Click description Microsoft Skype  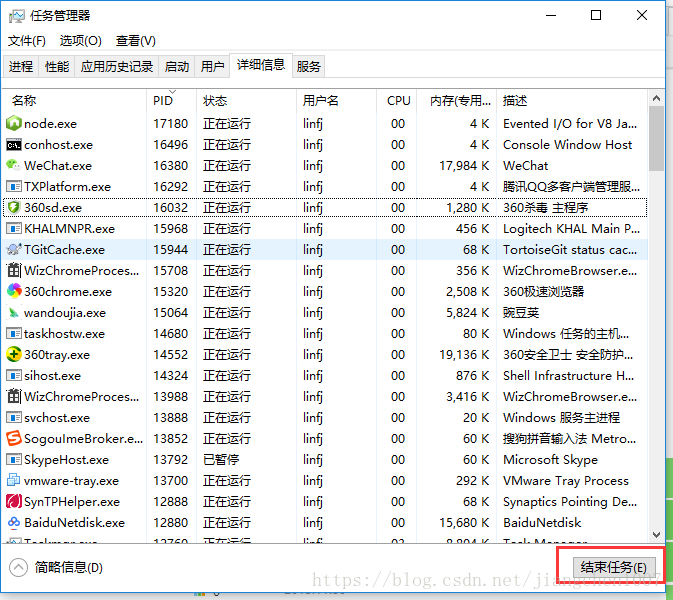coord(550,460)
